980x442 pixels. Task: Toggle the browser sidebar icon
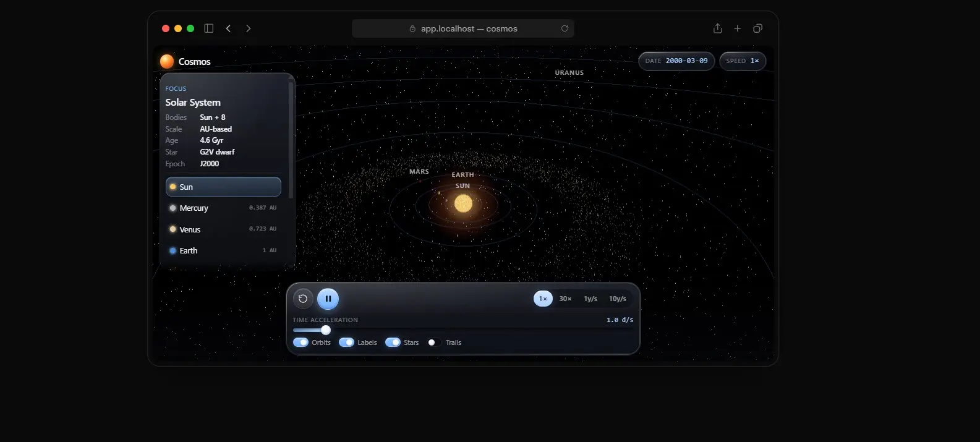pos(209,28)
